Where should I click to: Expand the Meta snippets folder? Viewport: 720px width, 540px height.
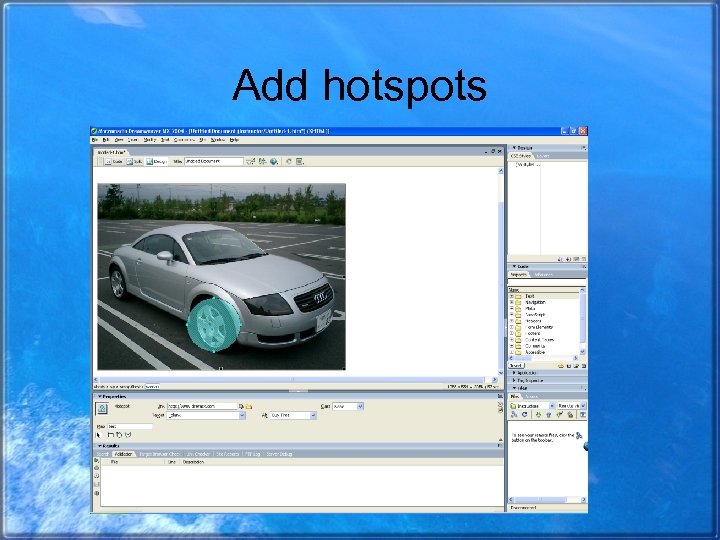[x=512, y=309]
